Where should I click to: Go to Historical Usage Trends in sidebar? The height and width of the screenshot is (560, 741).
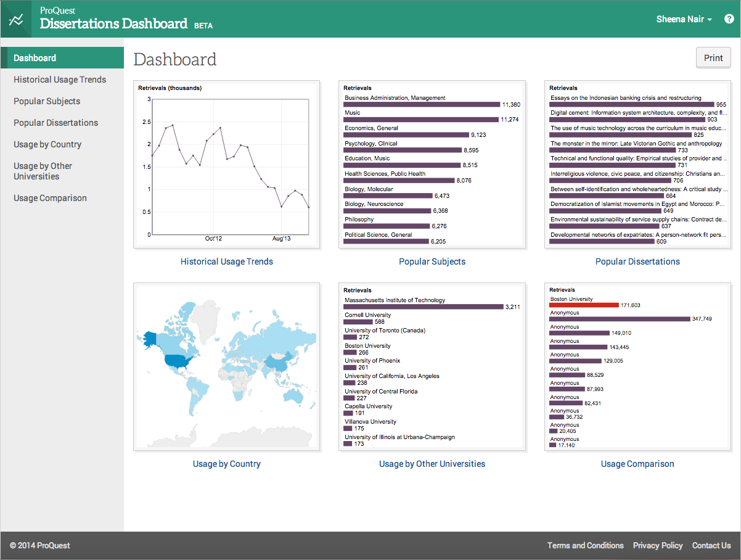[60, 80]
